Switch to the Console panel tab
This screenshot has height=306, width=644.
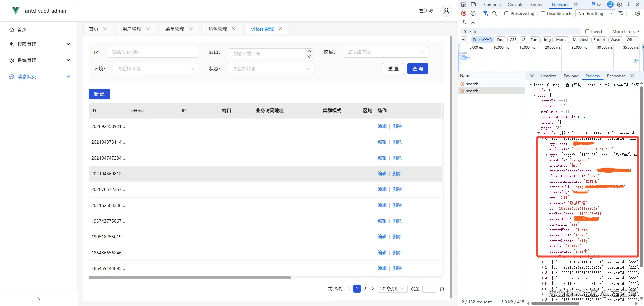coord(515,4)
